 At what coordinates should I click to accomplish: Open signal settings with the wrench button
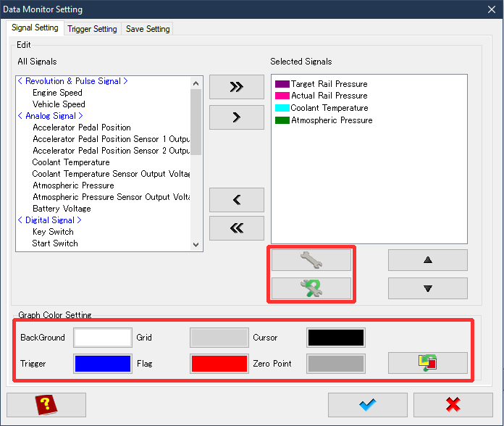311,260
